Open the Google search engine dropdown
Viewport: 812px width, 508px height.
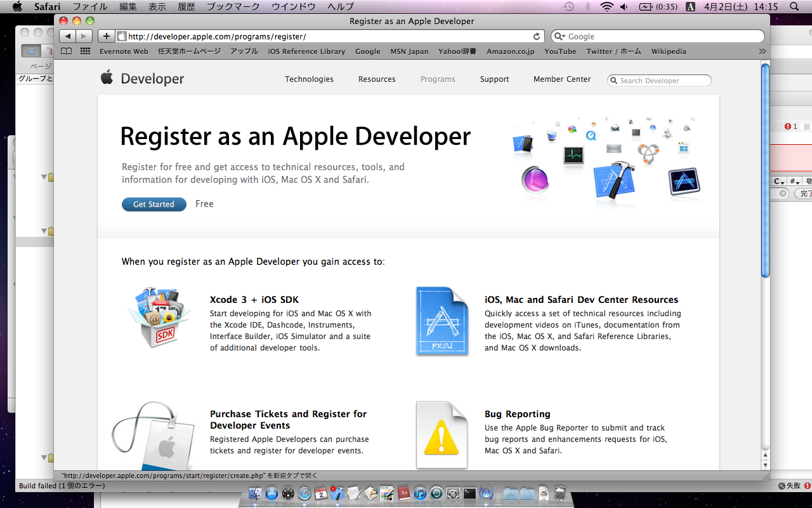[560, 36]
